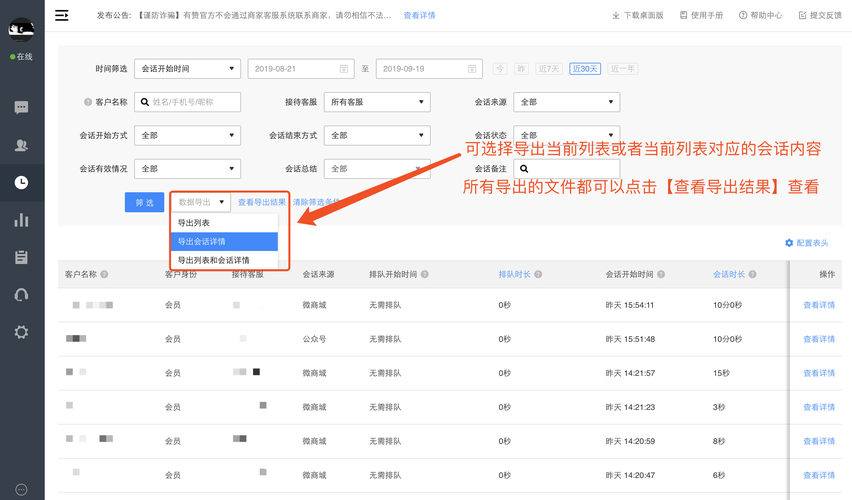Screen dimensions: 852x500
Task: Open calendar icon in start date field
Action: pos(344,69)
